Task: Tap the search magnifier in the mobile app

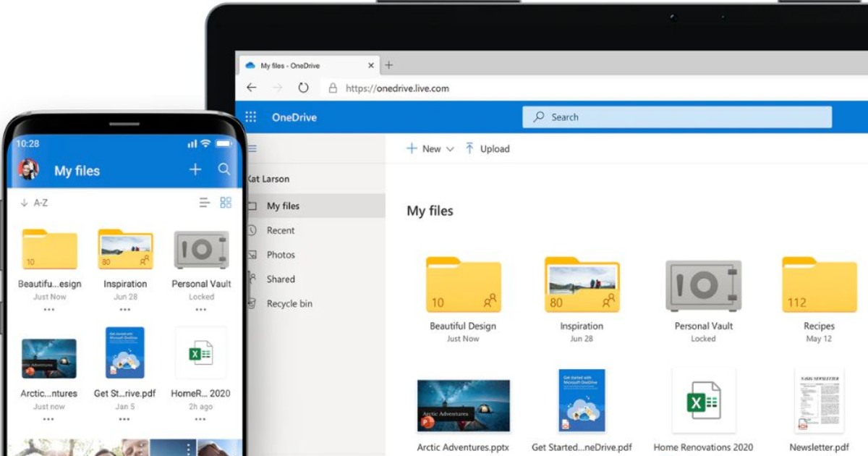Action: pyautogui.click(x=224, y=169)
